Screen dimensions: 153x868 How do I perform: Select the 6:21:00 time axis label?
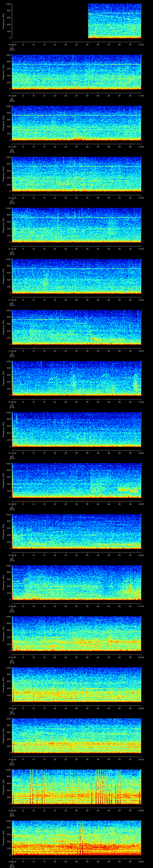click(x=12, y=657)
